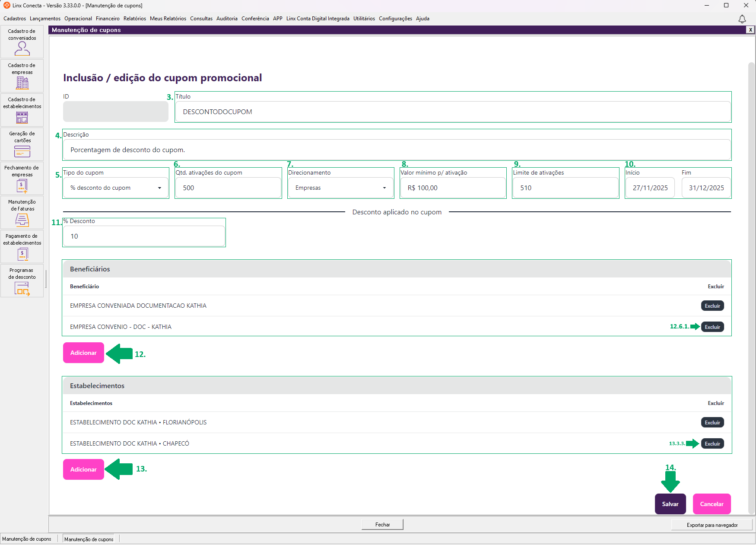
Task: Open the Utilitários menu
Action: pos(364,19)
